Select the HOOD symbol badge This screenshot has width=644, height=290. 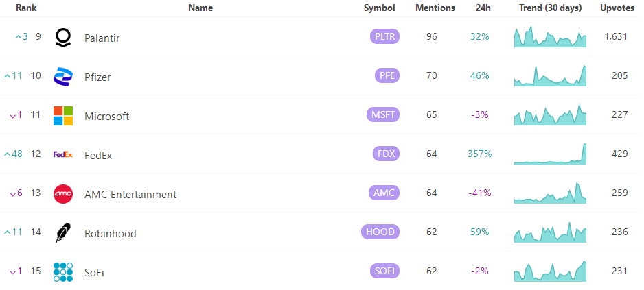[x=380, y=232]
